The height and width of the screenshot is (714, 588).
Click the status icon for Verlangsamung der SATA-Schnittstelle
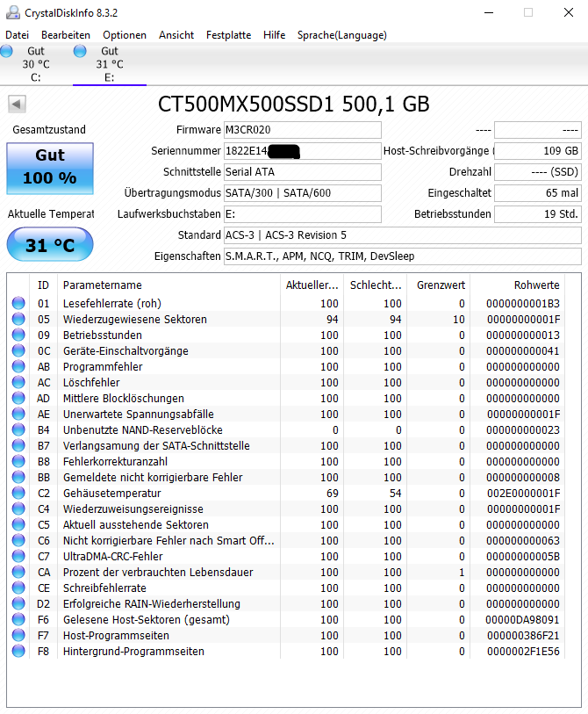(18, 445)
